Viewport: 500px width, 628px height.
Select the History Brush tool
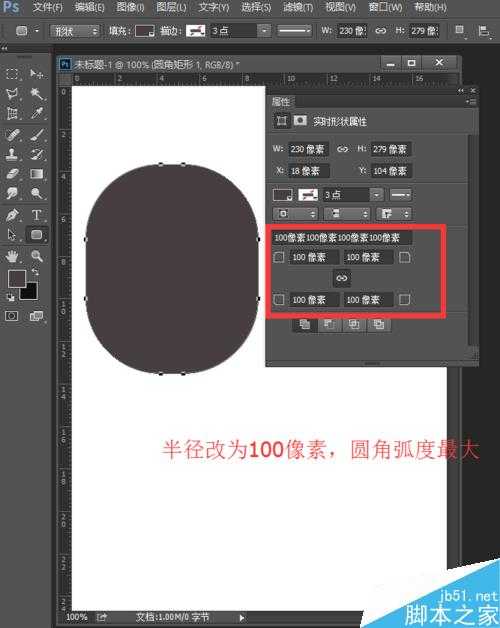[37, 154]
